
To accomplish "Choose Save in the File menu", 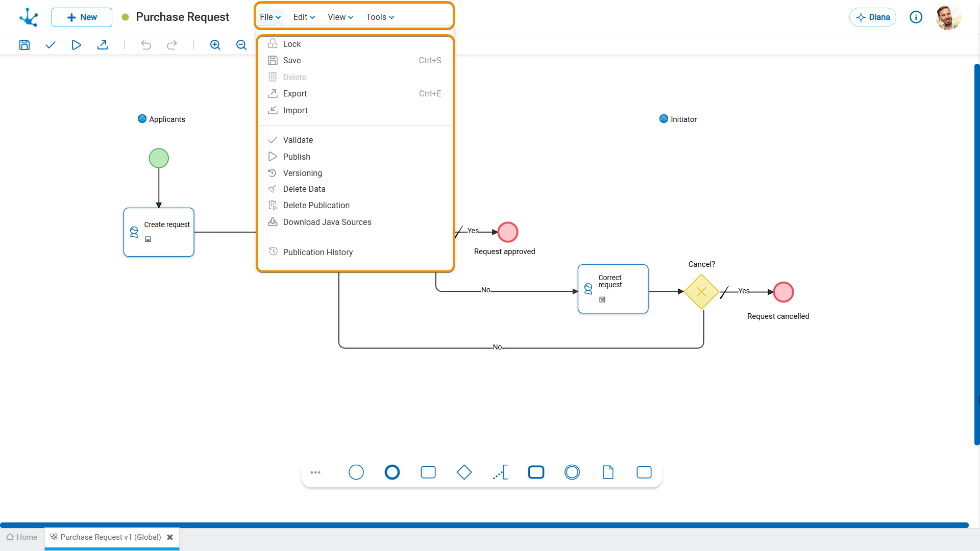I will click(x=355, y=61).
